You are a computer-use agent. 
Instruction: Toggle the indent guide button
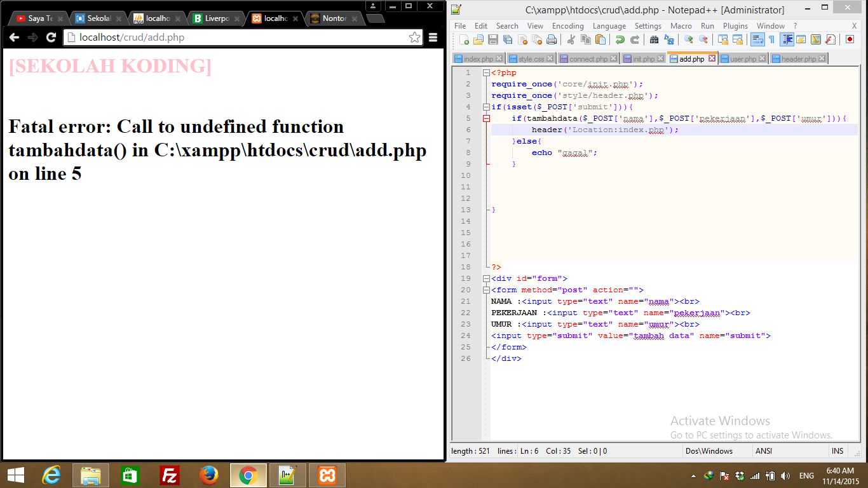tap(787, 39)
